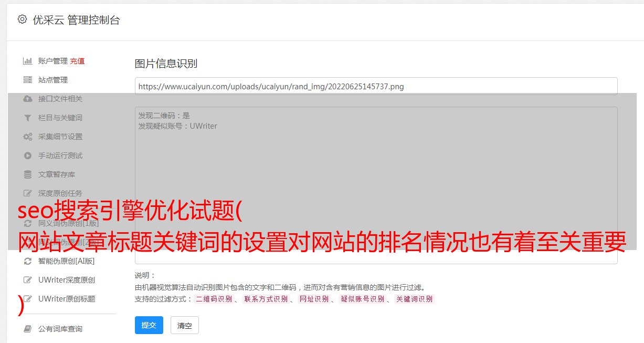The width and height of the screenshot is (644, 343).
Task: Click the recognition result text area
Action: pos(376,185)
